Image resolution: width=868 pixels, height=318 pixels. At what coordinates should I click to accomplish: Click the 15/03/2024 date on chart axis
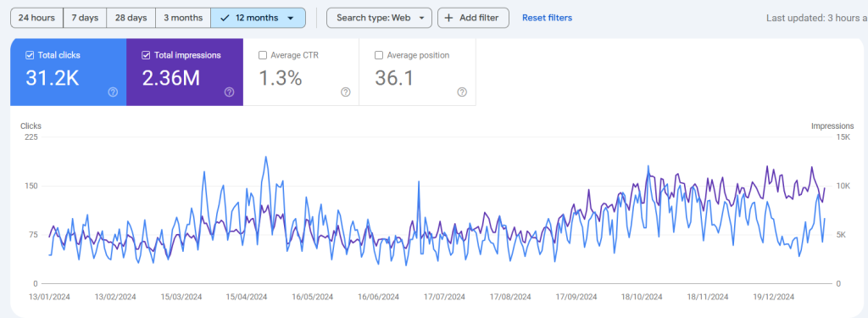tap(181, 297)
